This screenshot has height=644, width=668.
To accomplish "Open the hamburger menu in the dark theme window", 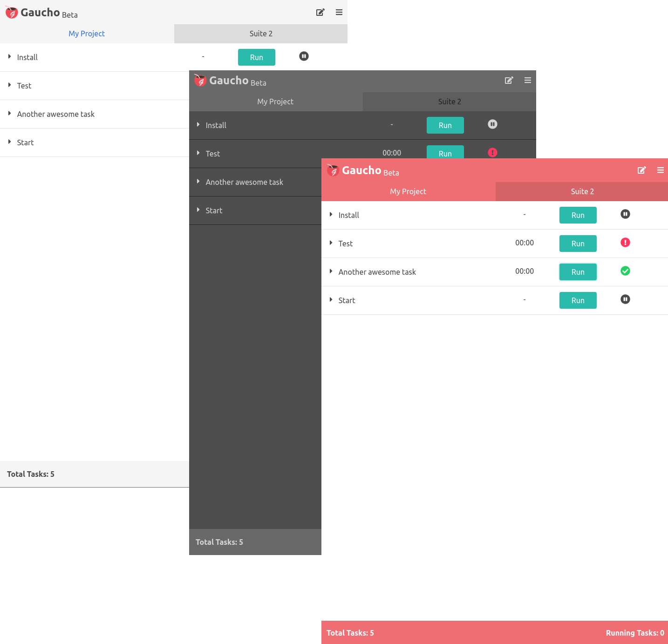I will 528,81.
